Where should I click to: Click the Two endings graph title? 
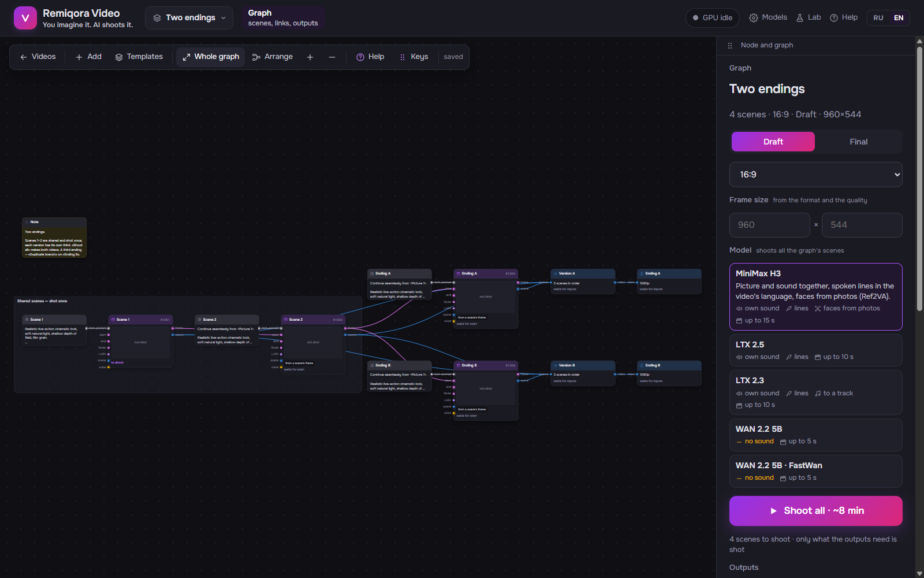click(767, 89)
